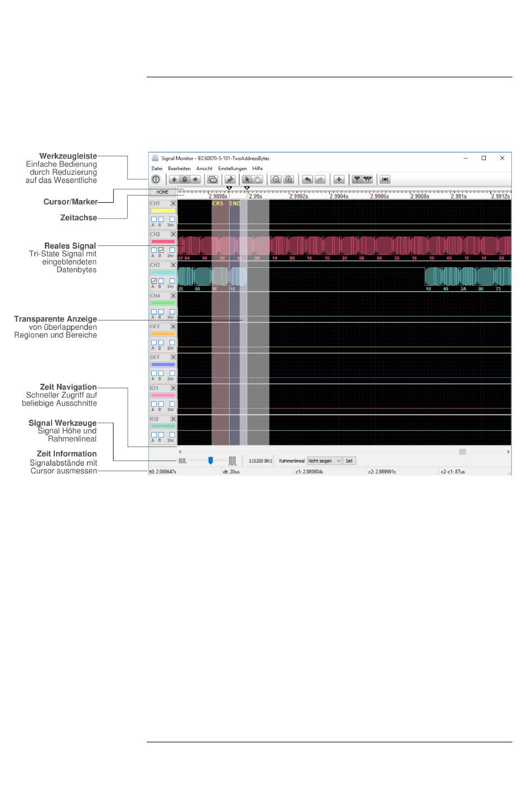The width and height of the screenshot is (532, 795).
Task: Close the IO2 channel with X
Action: point(173,419)
